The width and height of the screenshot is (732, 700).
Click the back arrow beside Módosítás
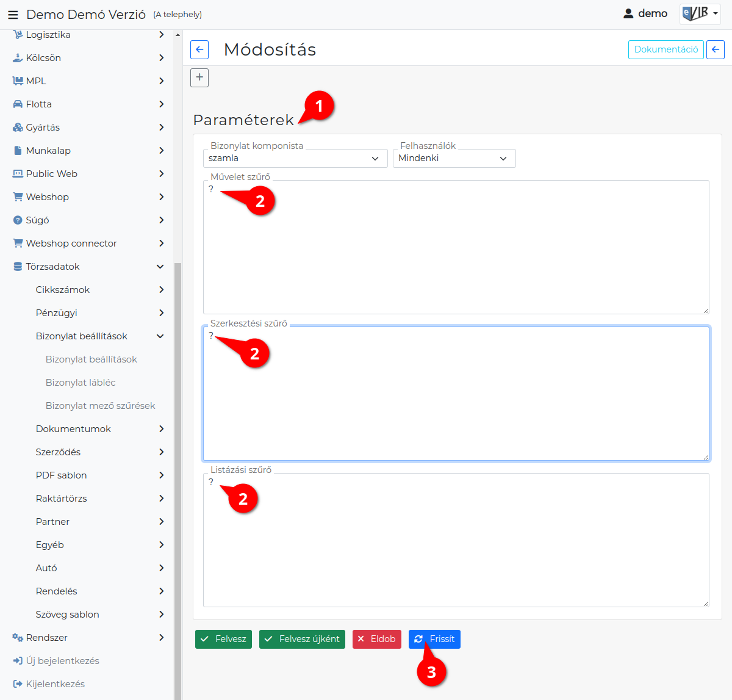tap(199, 49)
